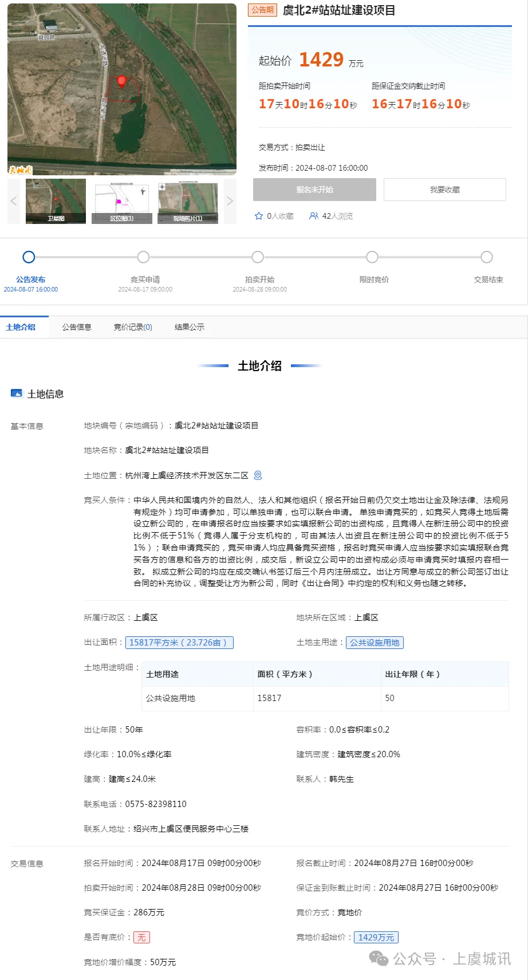The height and width of the screenshot is (980, 528).
Task: Click the 0人收藏 count text
Action: (280, 216)
